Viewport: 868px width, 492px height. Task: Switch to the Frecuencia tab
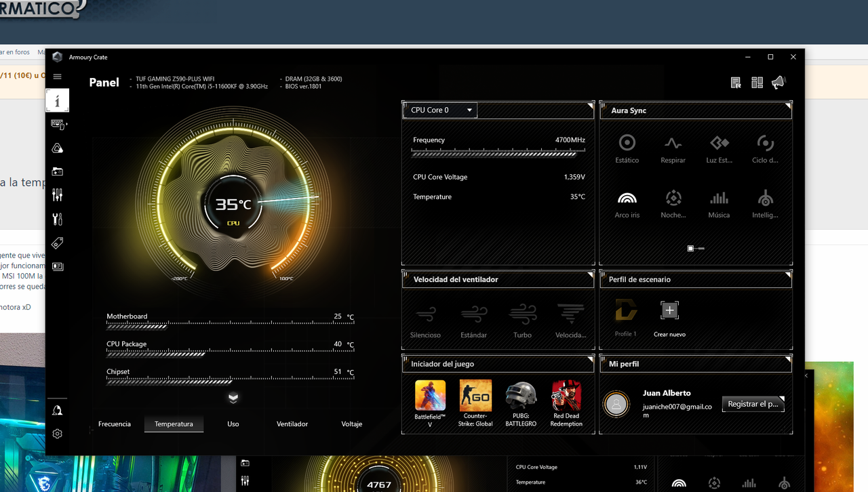115,424
